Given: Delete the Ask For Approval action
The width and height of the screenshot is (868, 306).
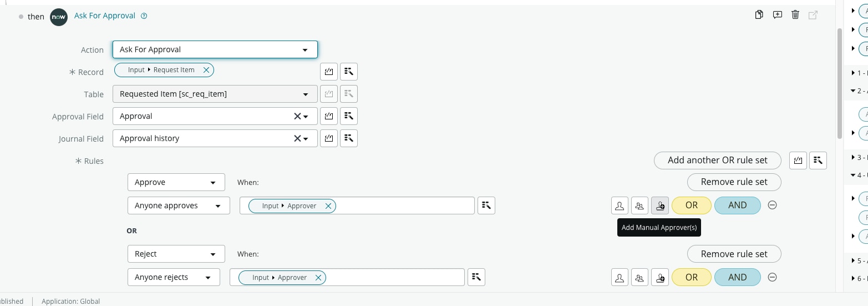Looking at the screenshot, I should point(795,15).
